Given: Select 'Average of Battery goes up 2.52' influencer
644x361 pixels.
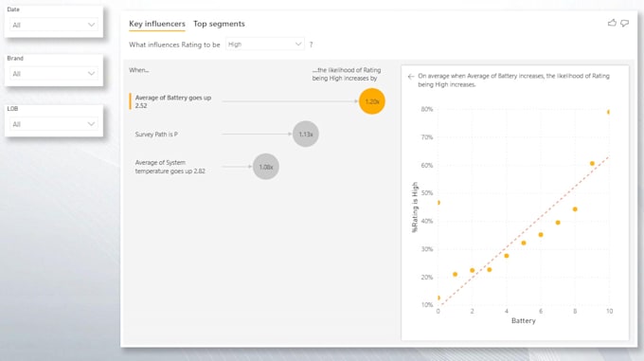Looking at the screenshot, I should point(173,101).
